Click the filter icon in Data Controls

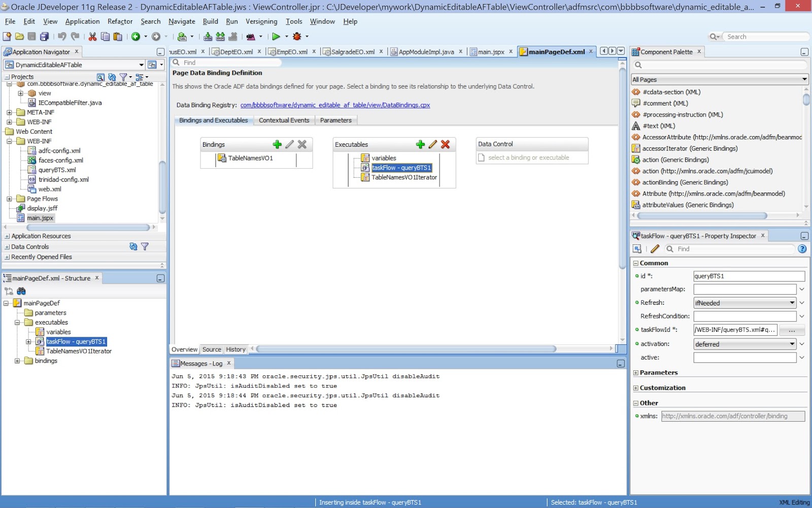point(145,246)
